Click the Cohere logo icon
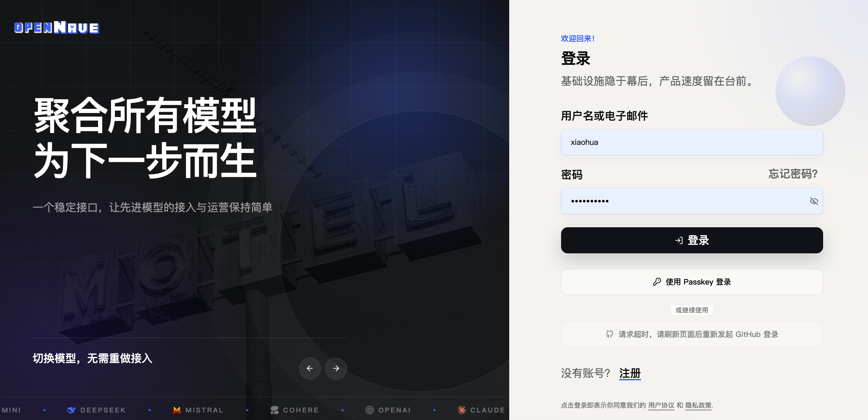 274,410
